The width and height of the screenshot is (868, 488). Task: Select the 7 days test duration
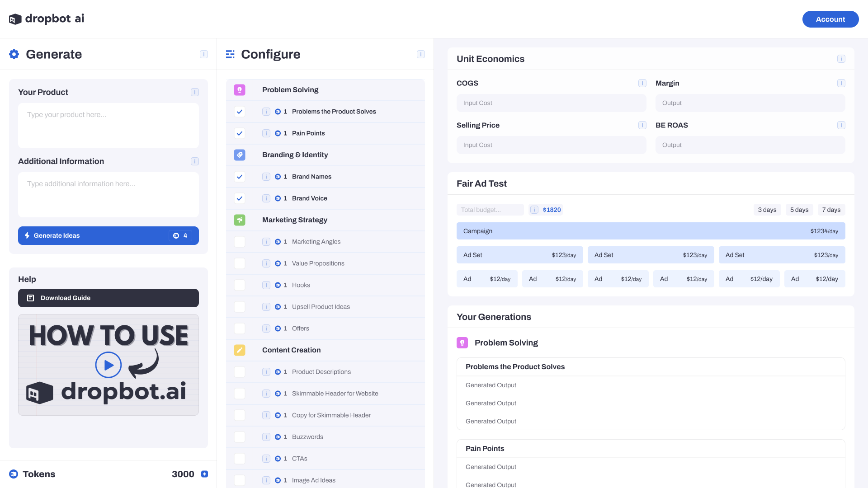(x=831, y=210)
